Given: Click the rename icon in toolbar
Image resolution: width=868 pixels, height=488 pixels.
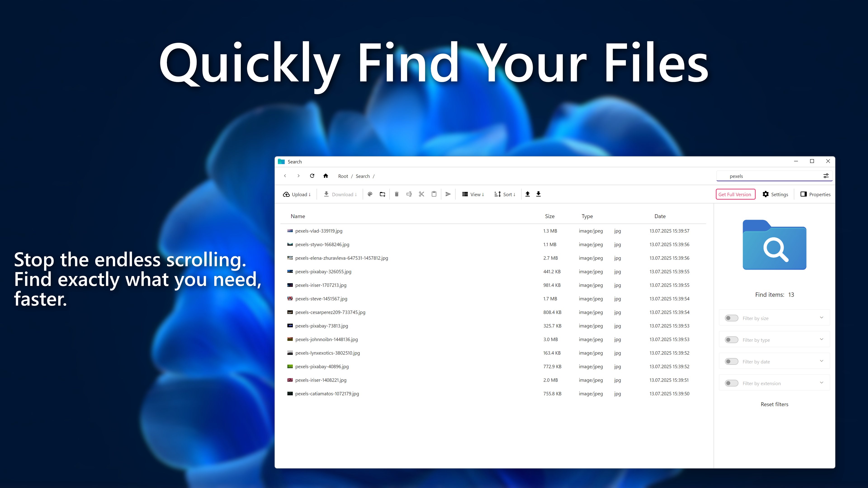Looking at the screenshot, I should point(409,194).
